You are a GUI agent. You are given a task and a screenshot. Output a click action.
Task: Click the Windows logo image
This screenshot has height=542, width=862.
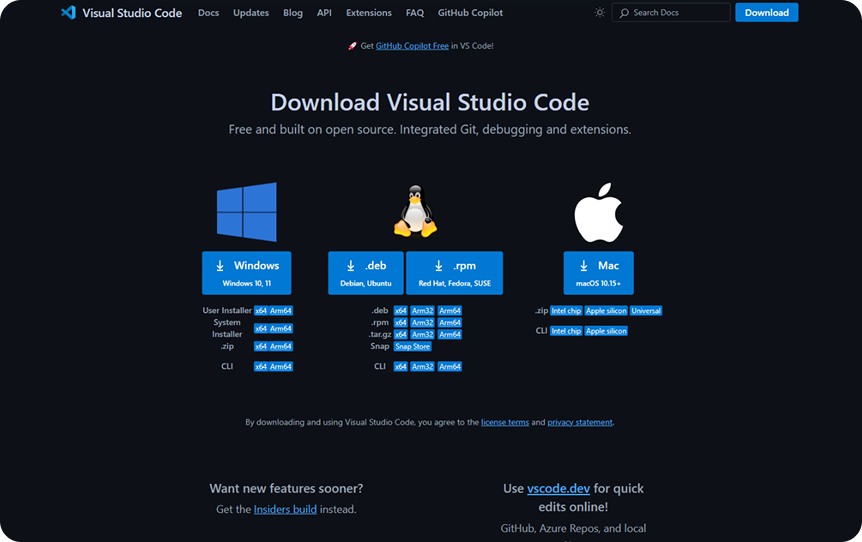pos(247,212)
